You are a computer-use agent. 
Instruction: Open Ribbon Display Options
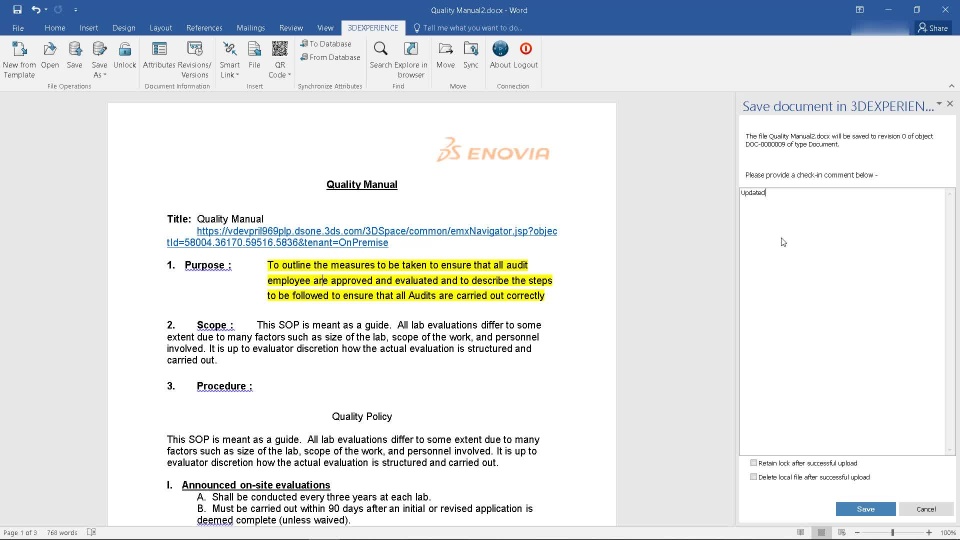(860, 10)
